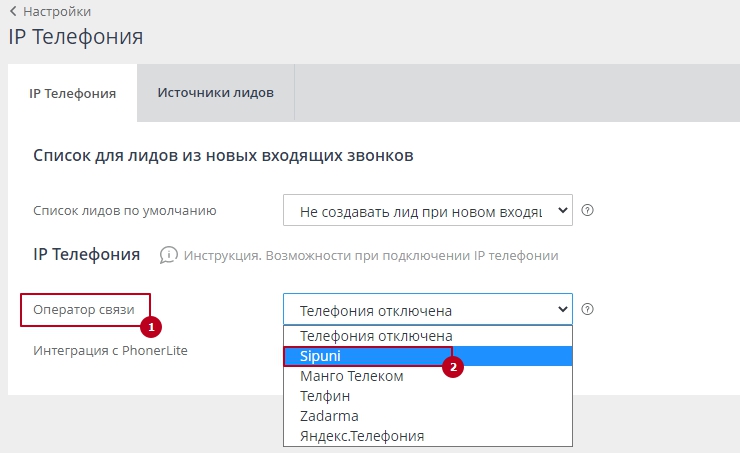This screenshot has width=740, height=453.
Task: Click the back chevron before Настройки
Action: [13, 11]
